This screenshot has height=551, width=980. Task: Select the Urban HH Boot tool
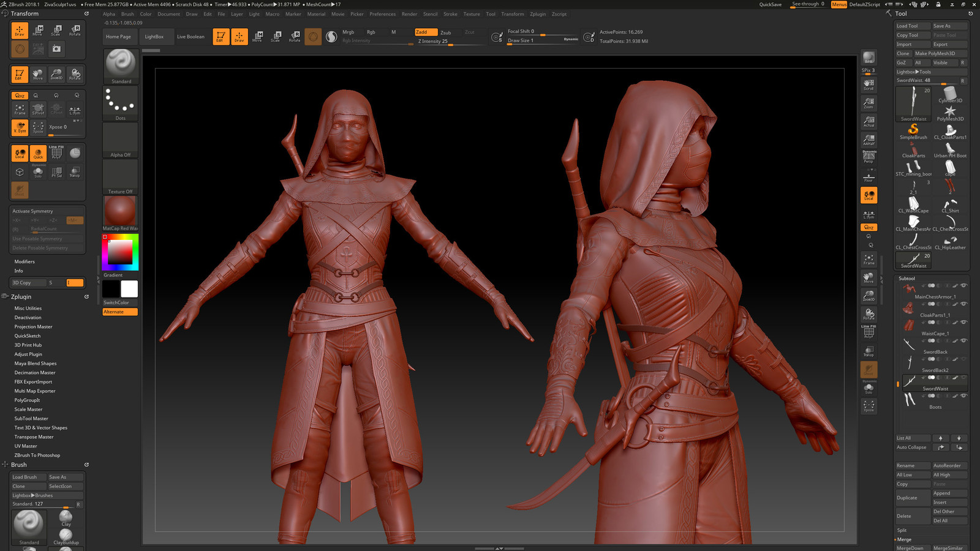(950, 150)
